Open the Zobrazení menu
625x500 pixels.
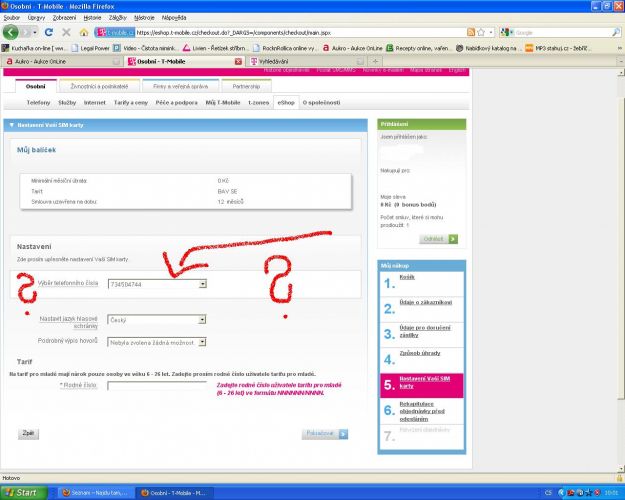(64, 18)
